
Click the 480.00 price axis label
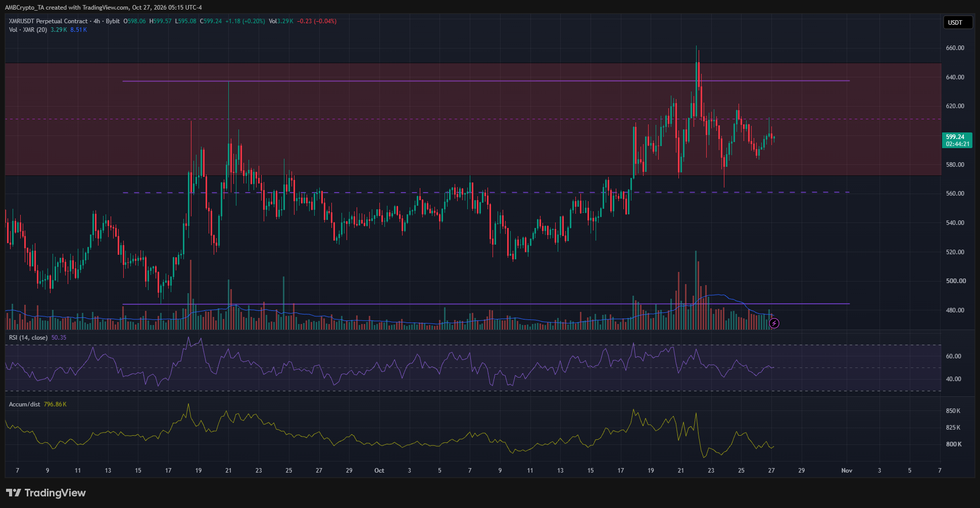pyautogui.click(x=955, y=310)
